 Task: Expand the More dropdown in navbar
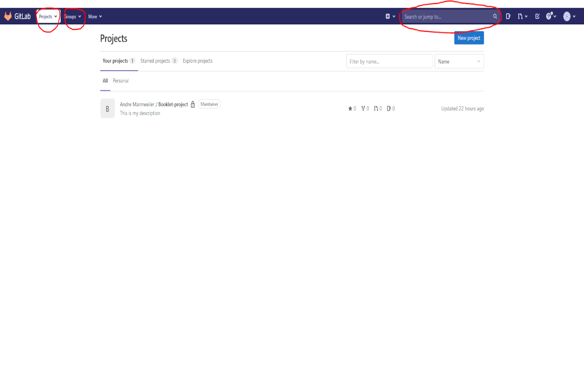tap(95, 17)
